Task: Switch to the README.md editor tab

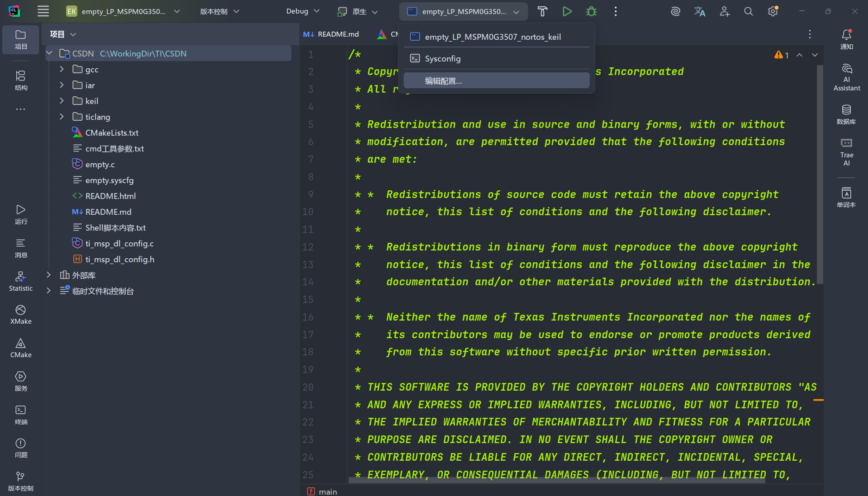Action: [x=332, y=34]
